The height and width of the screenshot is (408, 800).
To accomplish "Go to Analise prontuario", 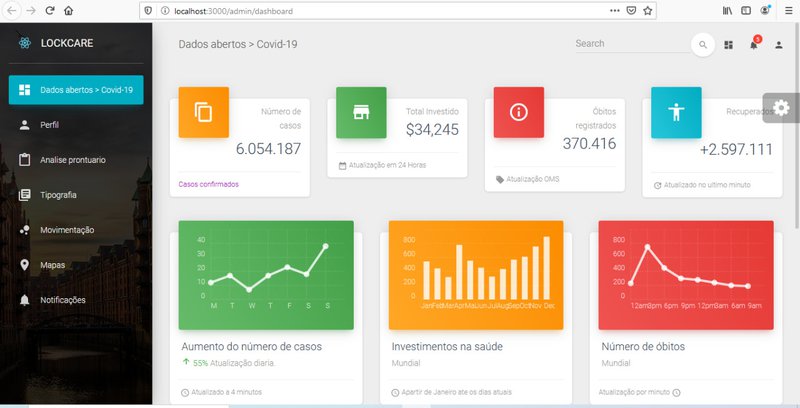I will tap(72, 160).
